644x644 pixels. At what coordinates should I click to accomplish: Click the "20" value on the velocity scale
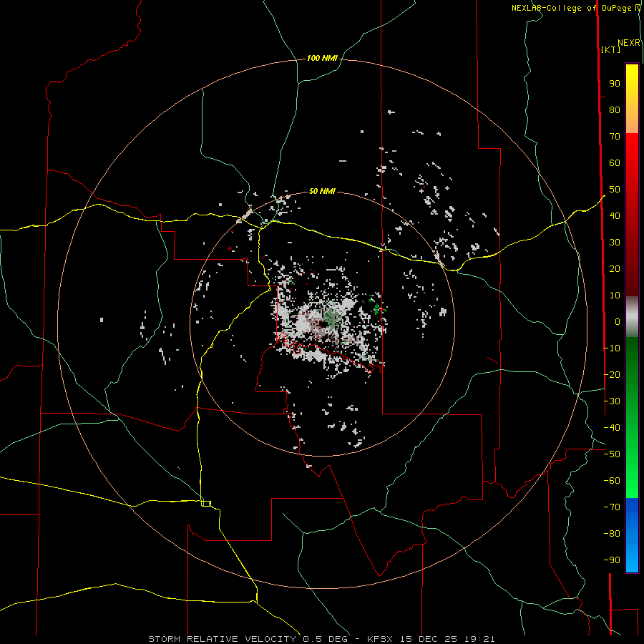point(615,269)
